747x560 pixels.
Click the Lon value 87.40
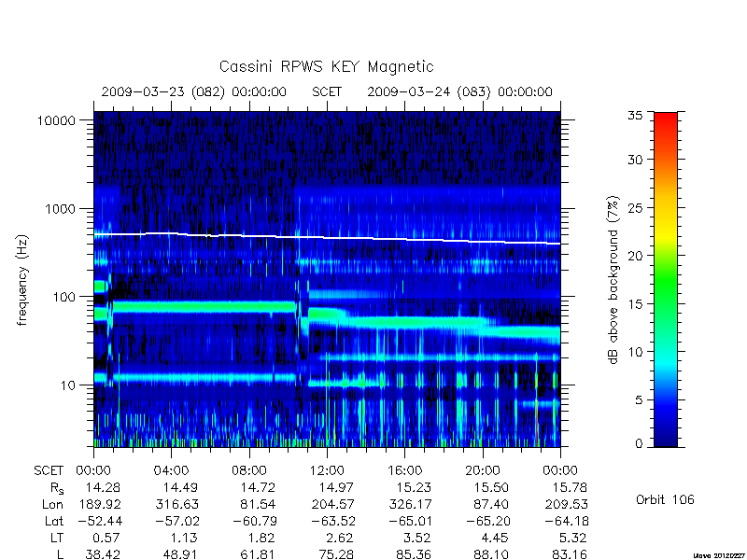pyautogui.click(x=492, y=504)
